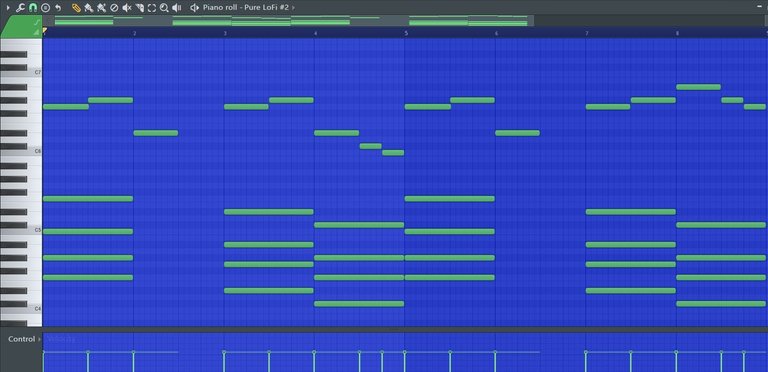Screen dimensions: 768x372
Task: Click the C6 key on piano keyboard
Action: point(21,151)
